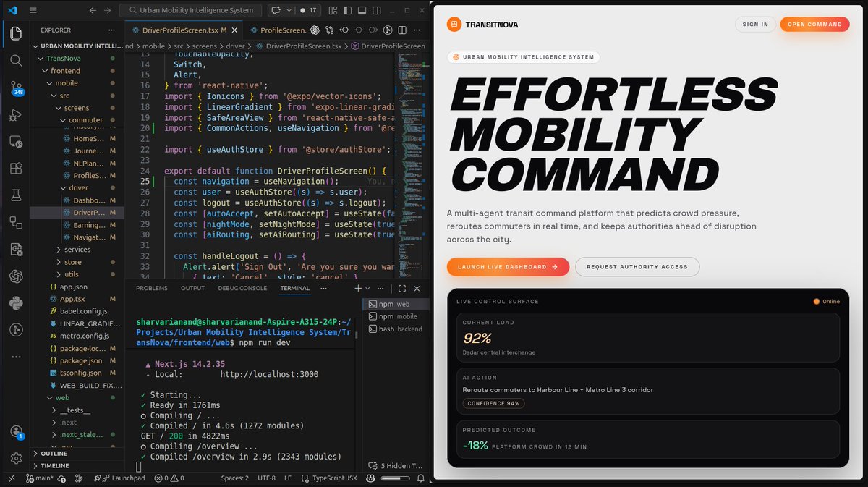
Task: Open Explorer Views and More Actions ellipsis
Action: pos(111,30)
